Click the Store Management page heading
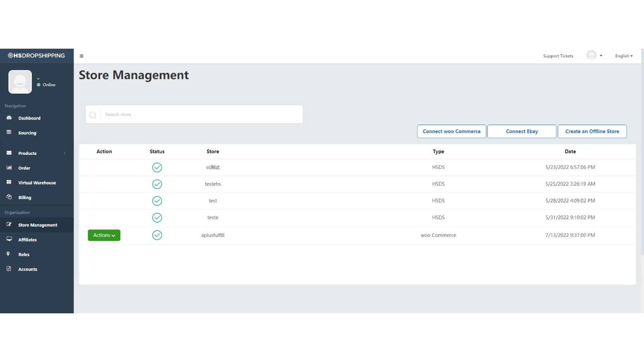This screenshot has height=362, width=644. [134, 75]
